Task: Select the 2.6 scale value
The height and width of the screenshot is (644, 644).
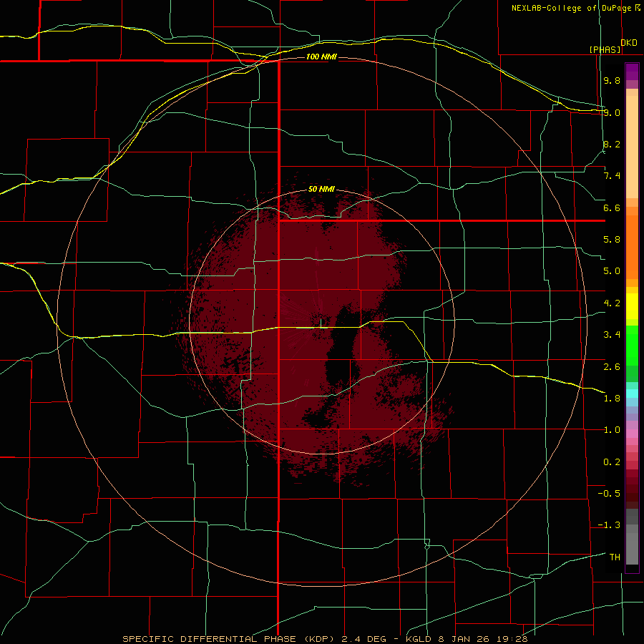Action: click(612, 366)
